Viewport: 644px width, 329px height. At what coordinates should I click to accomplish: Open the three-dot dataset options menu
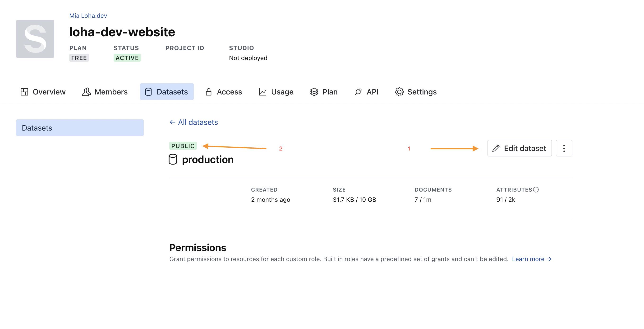pos(564,148)
